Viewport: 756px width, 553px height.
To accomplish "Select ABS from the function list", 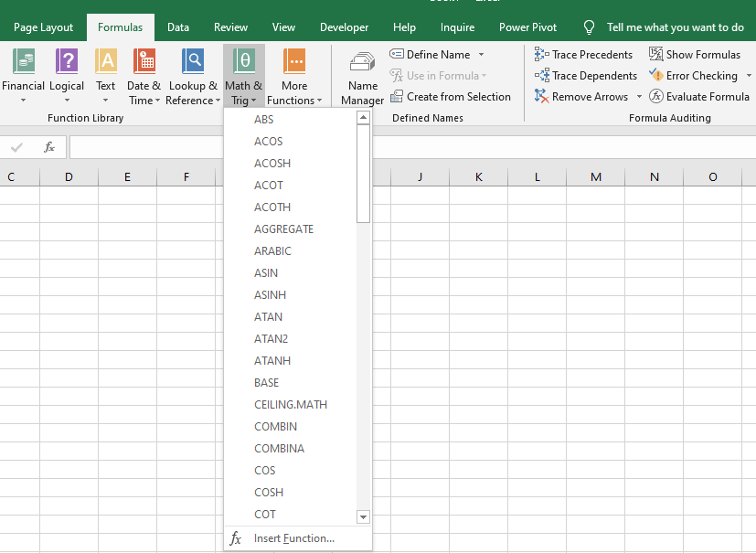I will (x=263, y=119).
